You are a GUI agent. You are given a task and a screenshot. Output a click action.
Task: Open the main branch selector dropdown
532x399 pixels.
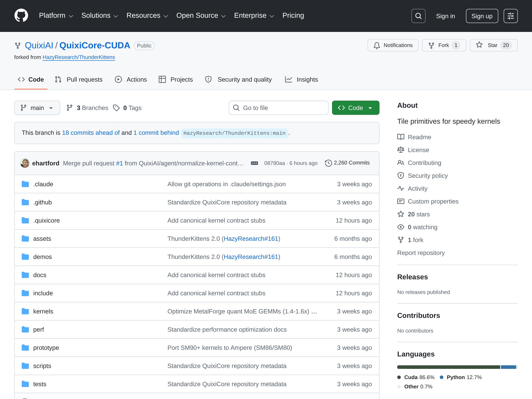click(x=37, y=108)
